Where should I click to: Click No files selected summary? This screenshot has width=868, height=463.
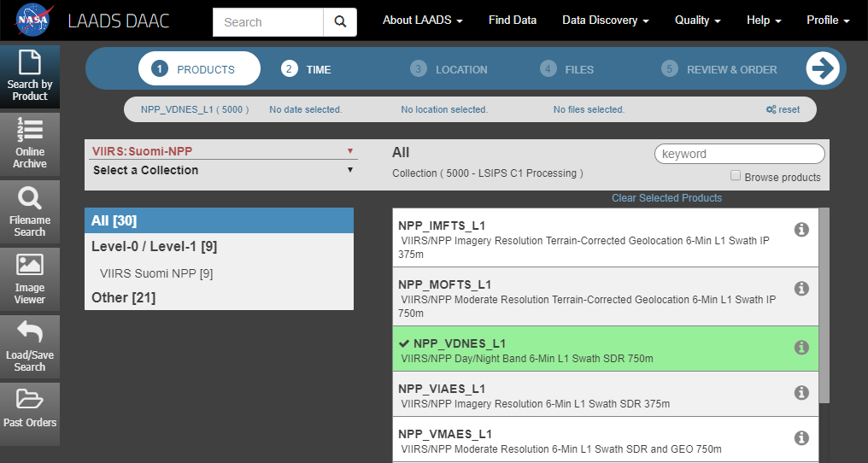(589, 109)
